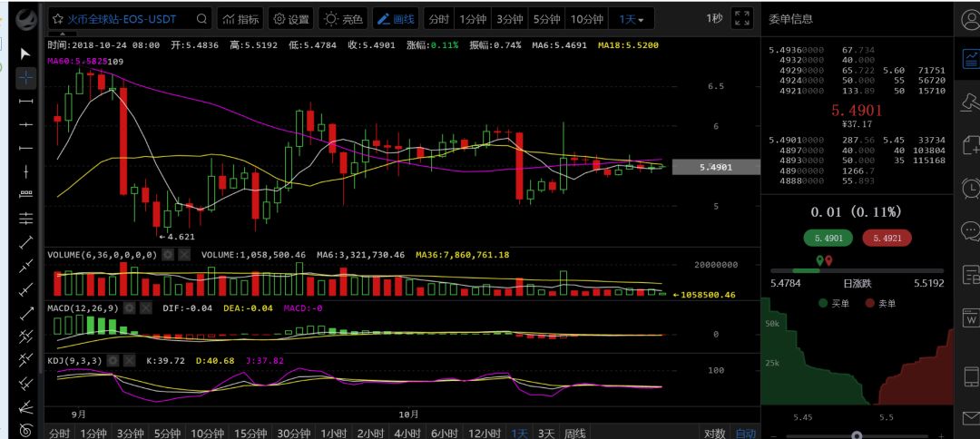Pick the parallel lines drawing tool

click(x=25, y=218)
